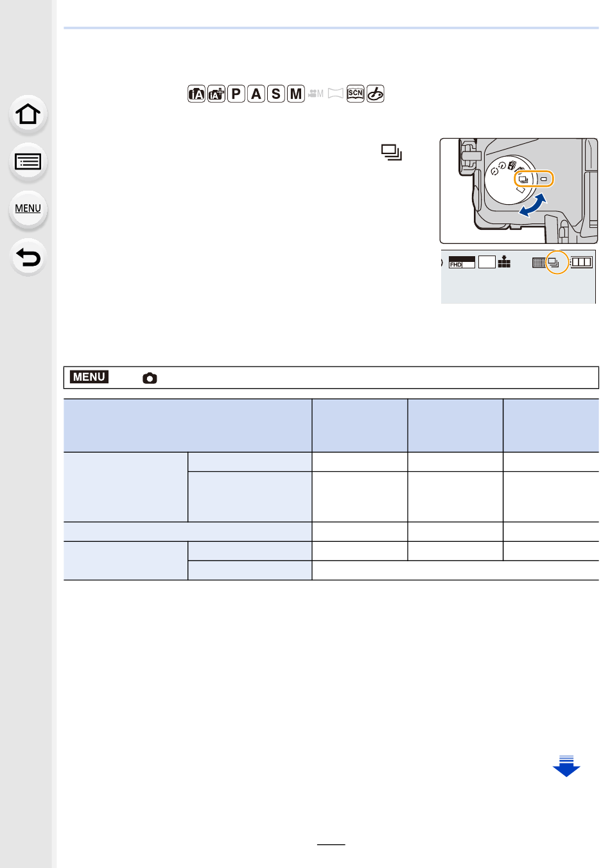
Task: Click the A aperture priority mode icon
Action: pos(256,94)
